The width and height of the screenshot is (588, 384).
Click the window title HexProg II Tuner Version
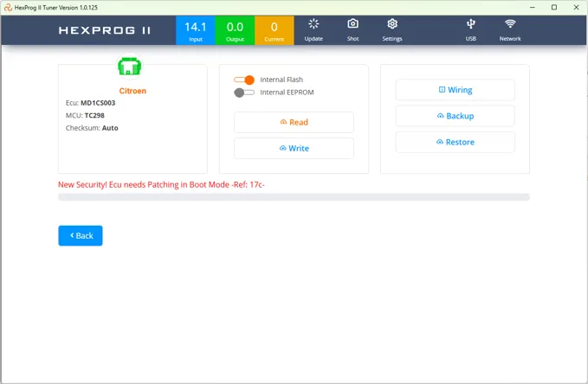[x=56, y=8]
